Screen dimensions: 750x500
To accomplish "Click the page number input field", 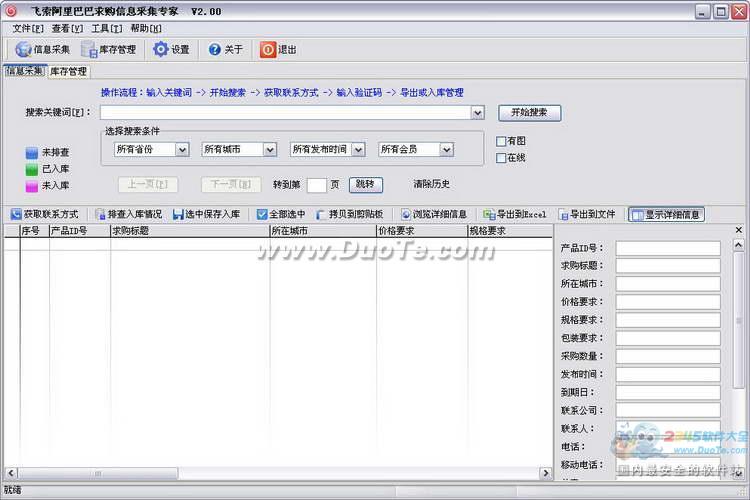I will [x=317, y=185].
